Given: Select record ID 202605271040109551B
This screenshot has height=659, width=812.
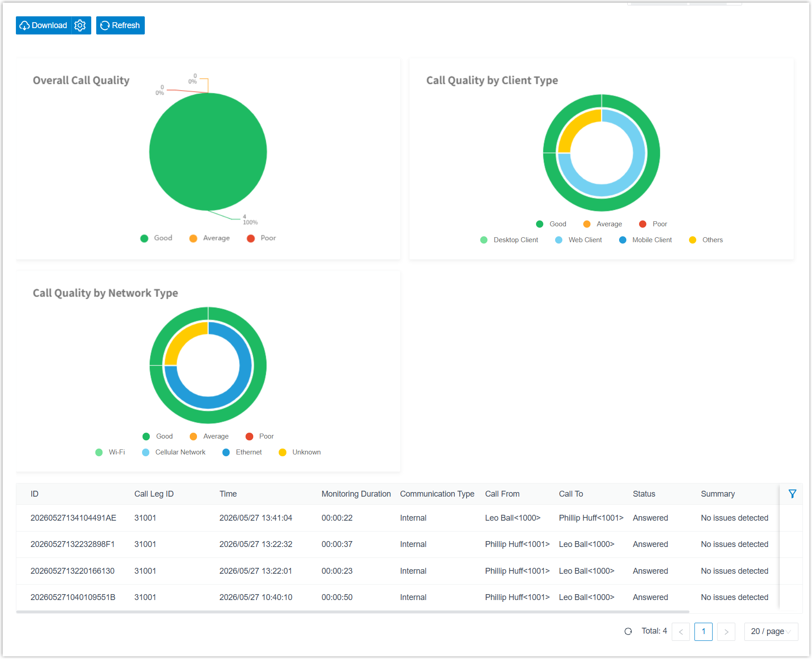Looking at the screenshot, I should [73, 597].
